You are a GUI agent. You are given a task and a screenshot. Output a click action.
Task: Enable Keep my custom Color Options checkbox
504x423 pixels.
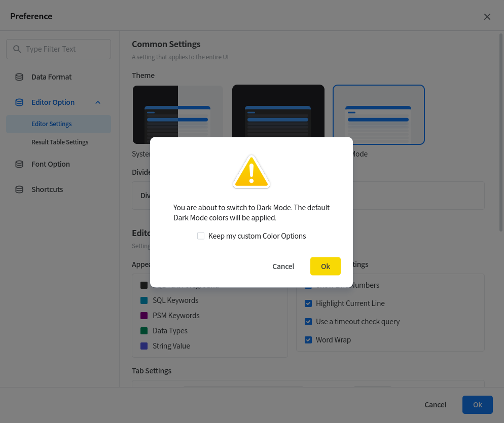(201, 236)
